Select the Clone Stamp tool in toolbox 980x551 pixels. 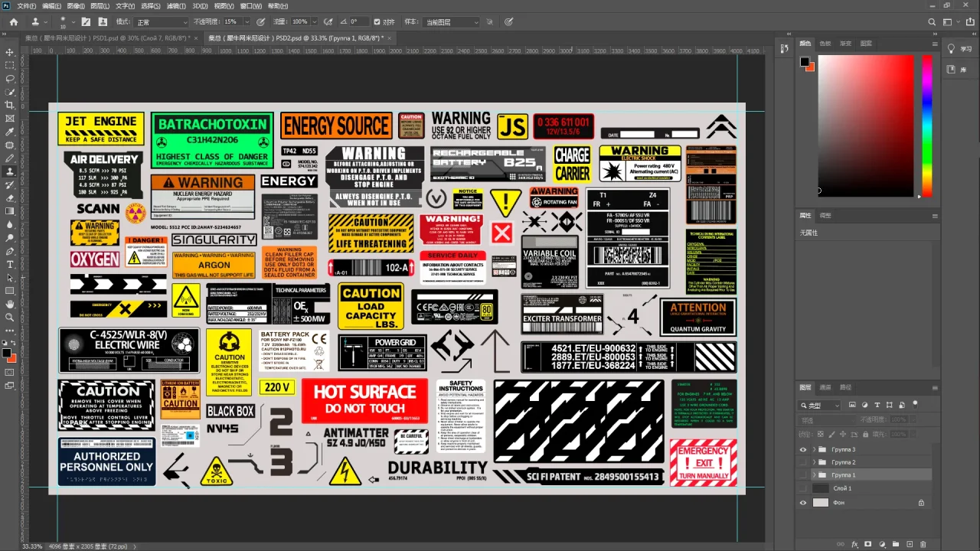(10, 171)
